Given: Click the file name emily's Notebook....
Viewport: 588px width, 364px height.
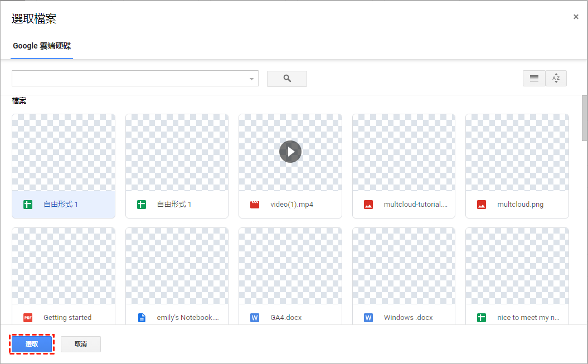Looking at the screenshot, I should 187,318.
